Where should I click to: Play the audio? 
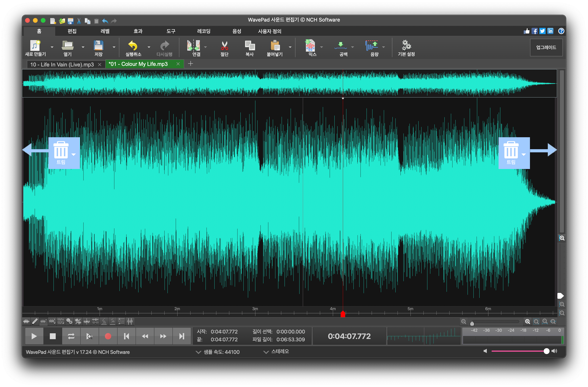pos(34,336)
